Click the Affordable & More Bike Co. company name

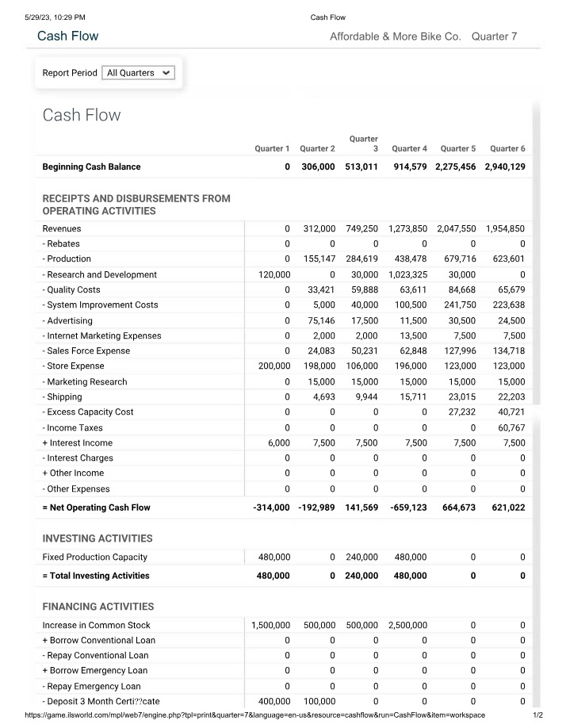pos(396,36)
